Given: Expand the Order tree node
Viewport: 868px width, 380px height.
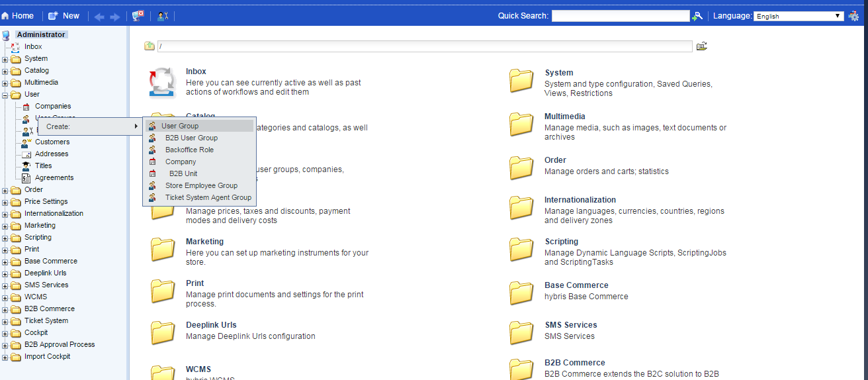Looking at the screenshot, I should 5,190.
